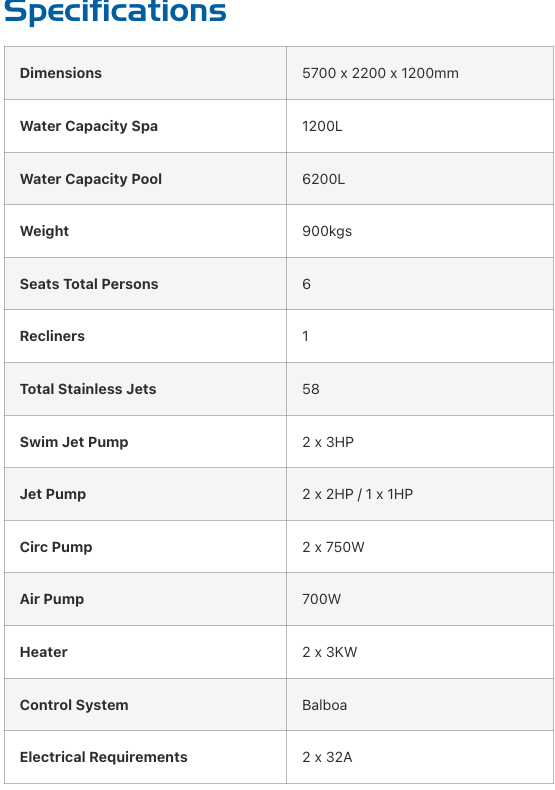
Task: Click the 5700 x 2200 x 1200mm value
Action: pos(380,73)
